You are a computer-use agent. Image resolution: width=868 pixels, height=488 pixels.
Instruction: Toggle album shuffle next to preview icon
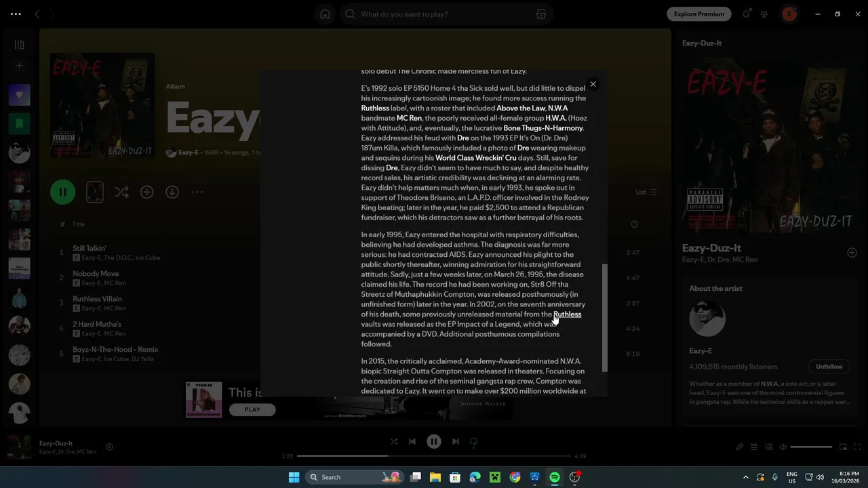click(121, 192)
